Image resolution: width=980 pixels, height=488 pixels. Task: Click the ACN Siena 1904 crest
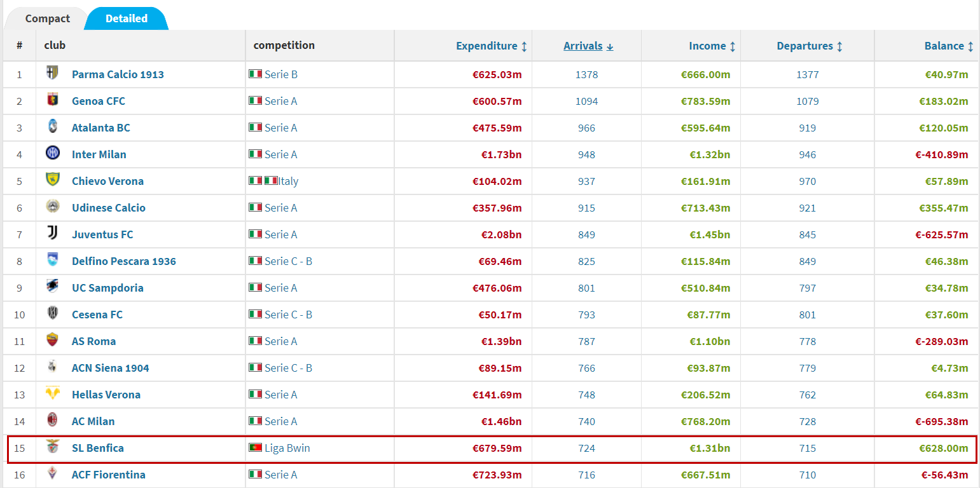[x=52, y=367]
